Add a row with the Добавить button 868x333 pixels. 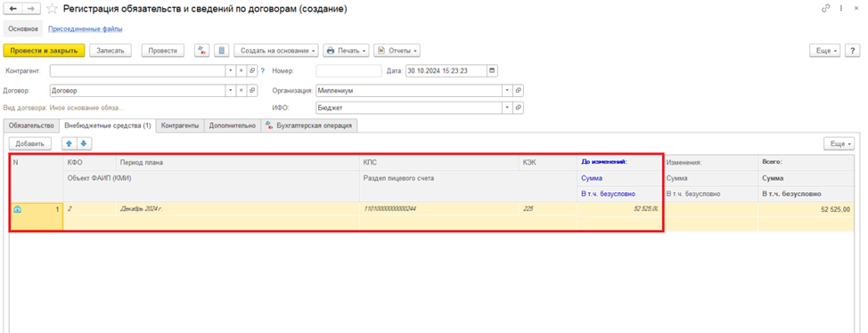30,143
